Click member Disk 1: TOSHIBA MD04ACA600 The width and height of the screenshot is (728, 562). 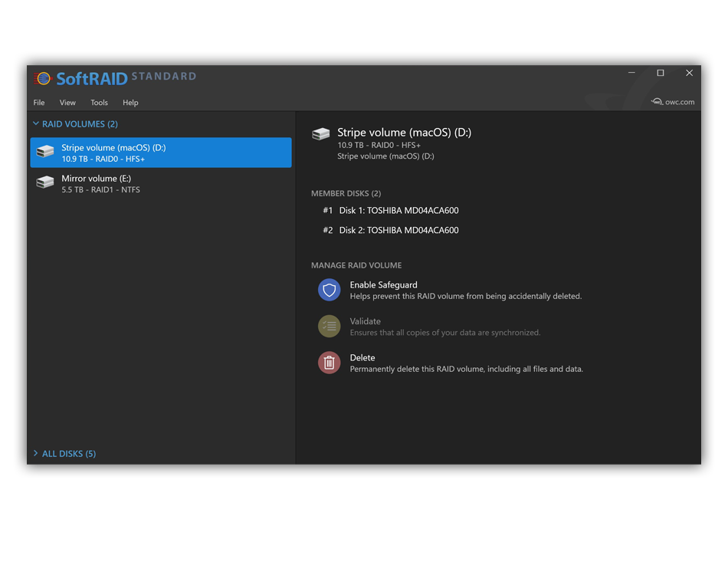point(398,210)
